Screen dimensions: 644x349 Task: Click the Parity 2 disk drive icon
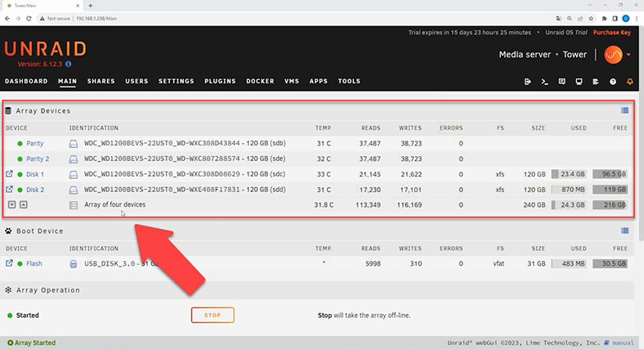(73, 159)
